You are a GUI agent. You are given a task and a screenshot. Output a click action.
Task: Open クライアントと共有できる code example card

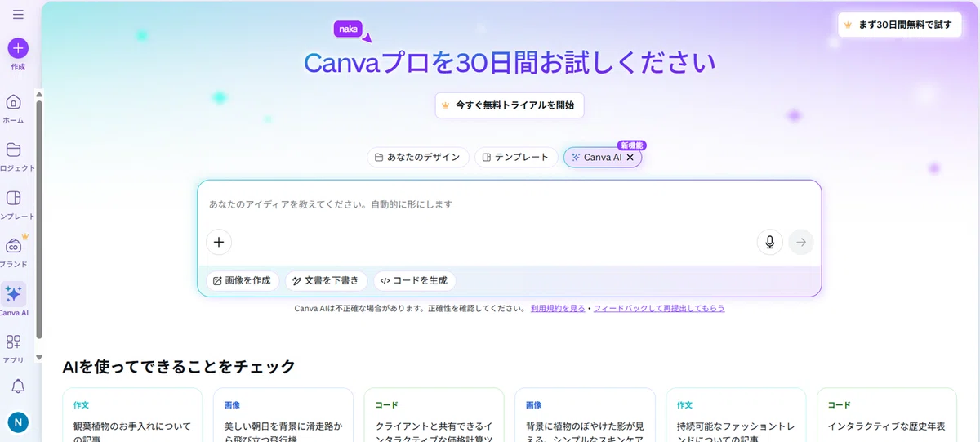pos(434,415)
